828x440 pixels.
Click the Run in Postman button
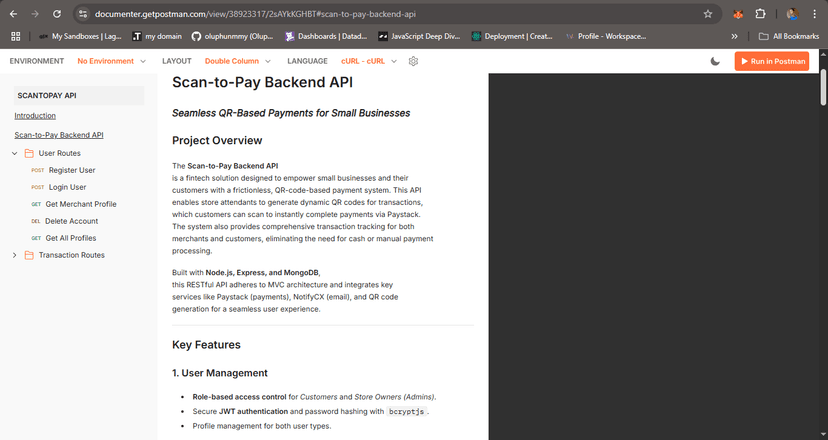point(771,61)
